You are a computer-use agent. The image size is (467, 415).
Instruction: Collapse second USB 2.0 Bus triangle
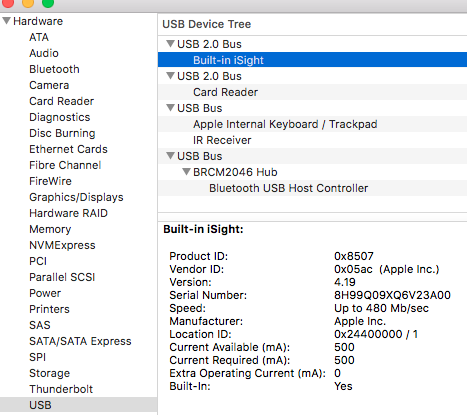tap(171, 76)
